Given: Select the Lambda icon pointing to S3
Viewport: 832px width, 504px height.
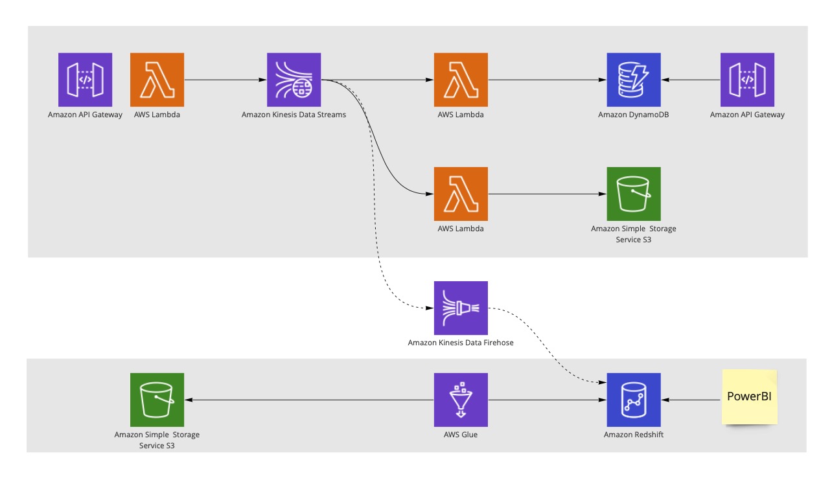Looking at the screenshot, I should click(461, 194).
